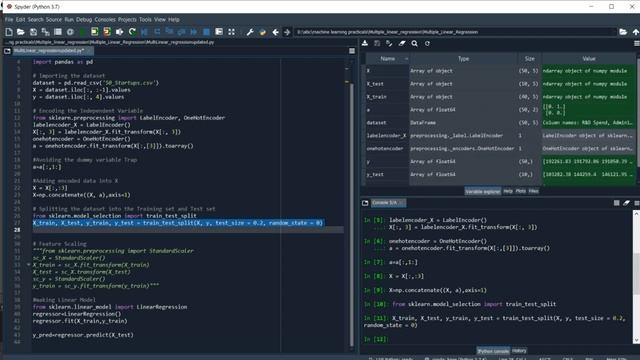Image resolution: width=640 pixels, height=360 pixels.
Task: Open the Consoles menu
Action: pyautogui.click(x=105, y=19)
